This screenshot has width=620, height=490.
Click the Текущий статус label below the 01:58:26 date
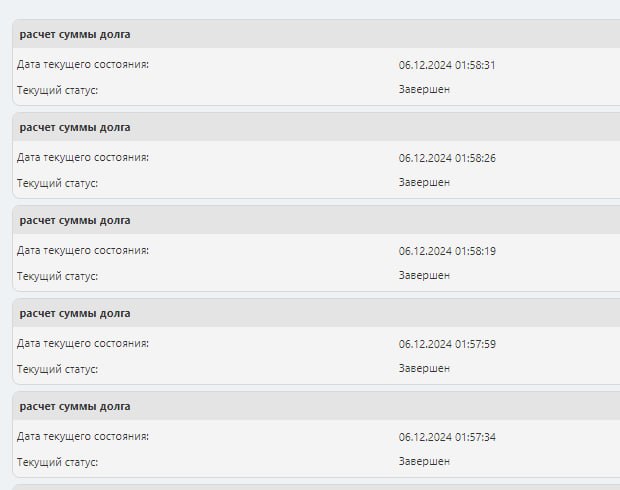click(x=58, y=183)
